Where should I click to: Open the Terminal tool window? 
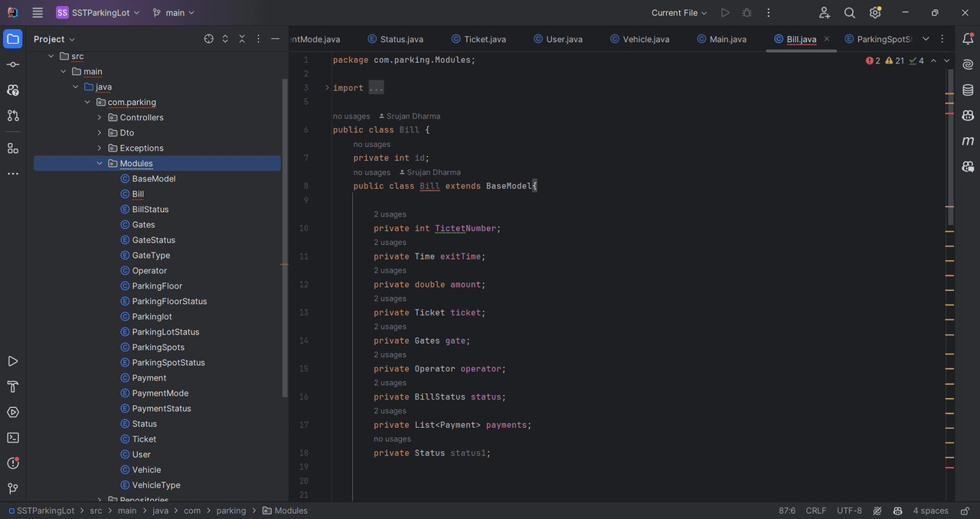pos(13,438)
